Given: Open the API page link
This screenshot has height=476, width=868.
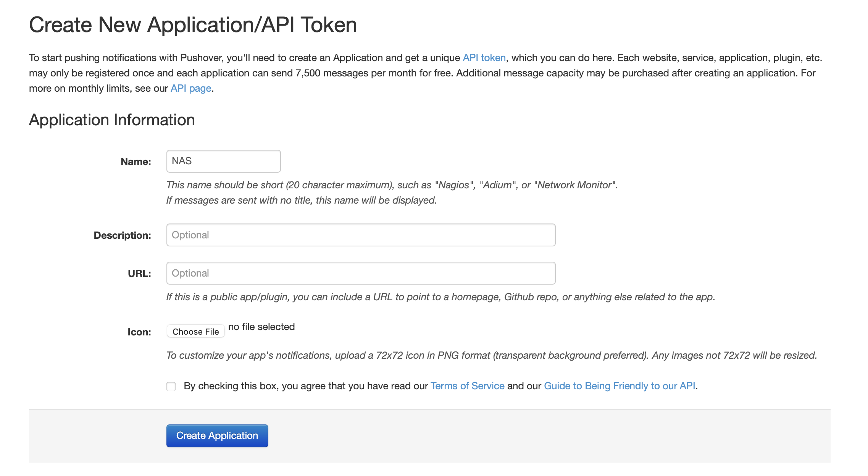Looking at the screenshot, I should pos(191,88).
